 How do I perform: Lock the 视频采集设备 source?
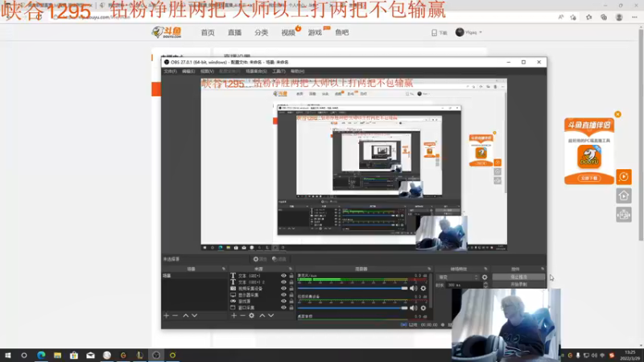click(291, 289)
